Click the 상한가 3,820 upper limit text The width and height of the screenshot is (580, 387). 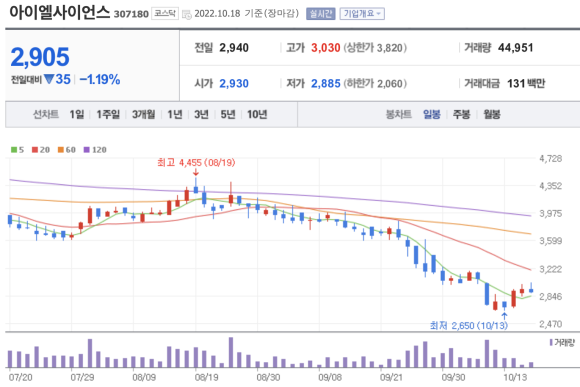coord(375,48)
